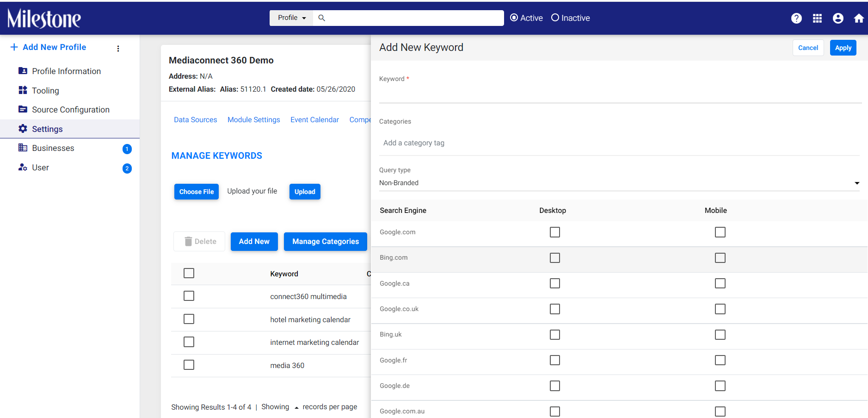
Task: Click the Source Configuration sidebar icon
Action: click(x=23, y=109)
